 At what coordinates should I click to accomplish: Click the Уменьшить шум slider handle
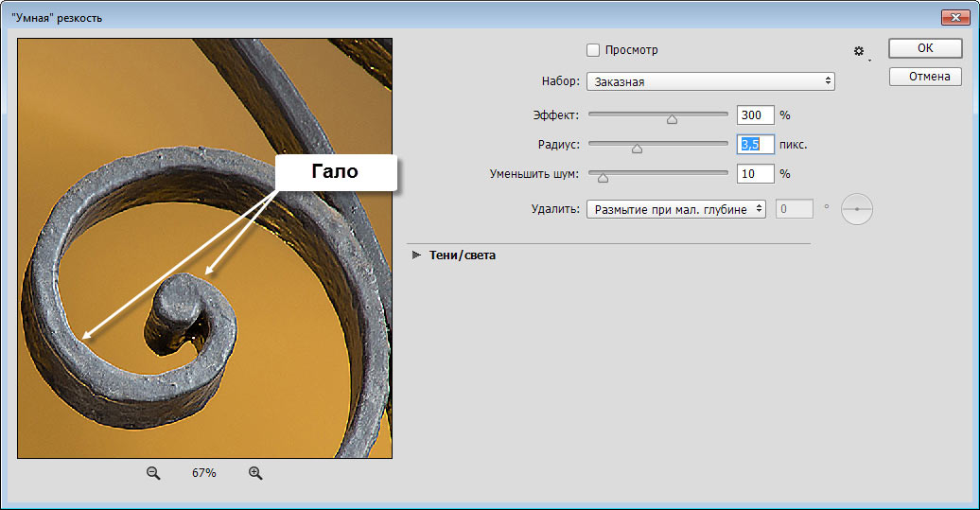[603, 178]
